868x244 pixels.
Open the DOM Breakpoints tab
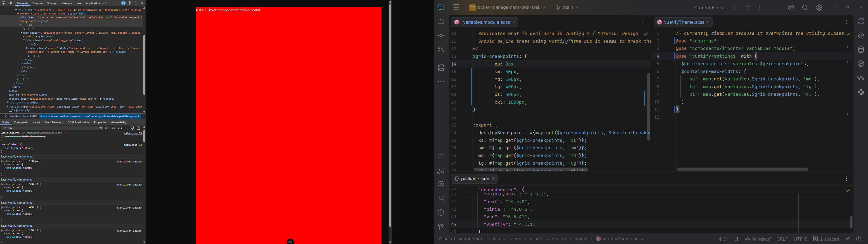coord(78,123)
